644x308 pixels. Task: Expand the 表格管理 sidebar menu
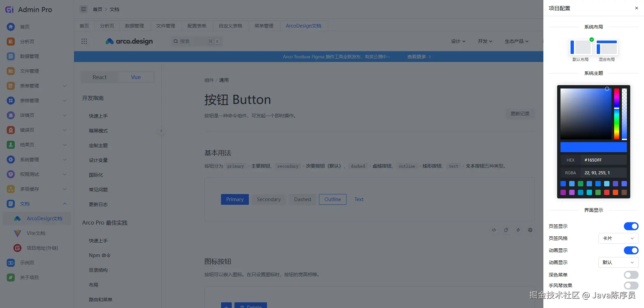tap(65, 101)
